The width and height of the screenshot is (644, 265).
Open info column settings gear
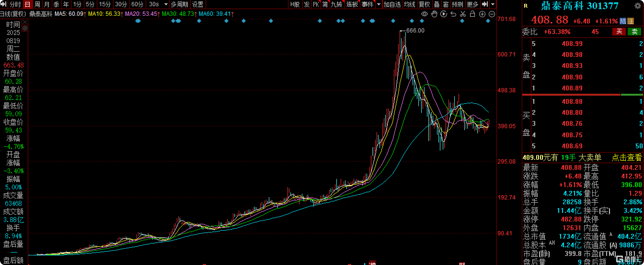pos(25,28)
